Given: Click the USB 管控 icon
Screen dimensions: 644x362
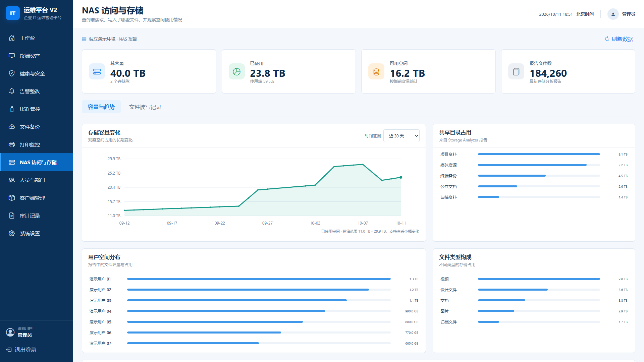Looking at the screenshot, I should [x=12, y=109].
